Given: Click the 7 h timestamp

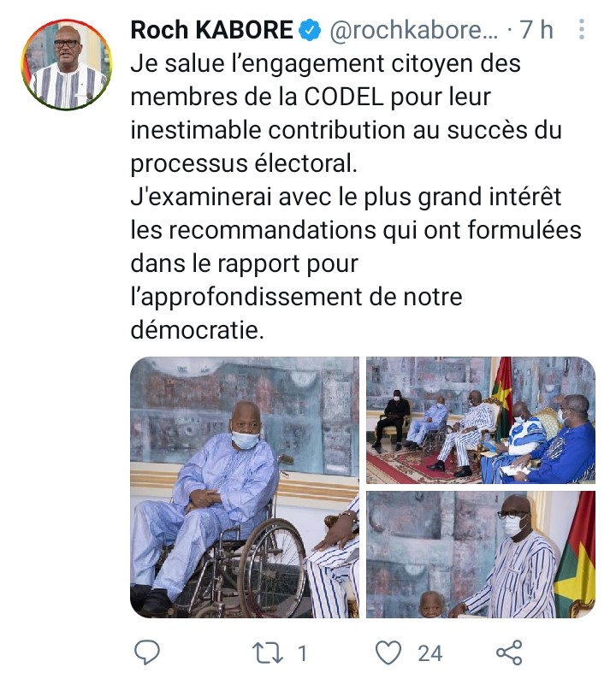Looking at the screenshot, I should (536, 30).
